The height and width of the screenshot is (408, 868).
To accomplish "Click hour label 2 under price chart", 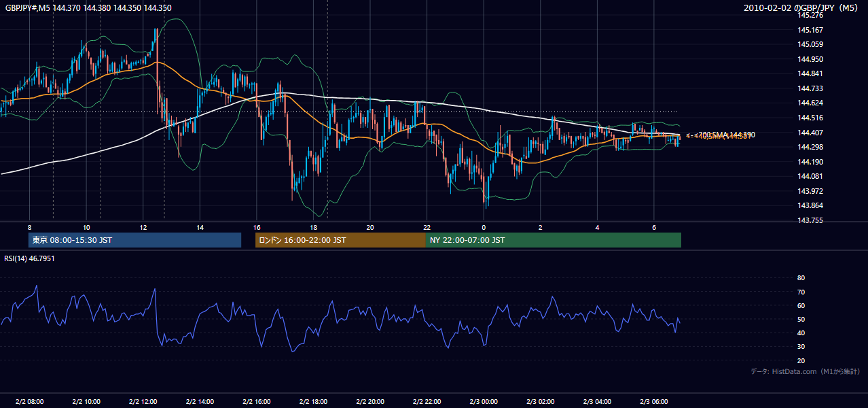I will [x=540, y=227].
